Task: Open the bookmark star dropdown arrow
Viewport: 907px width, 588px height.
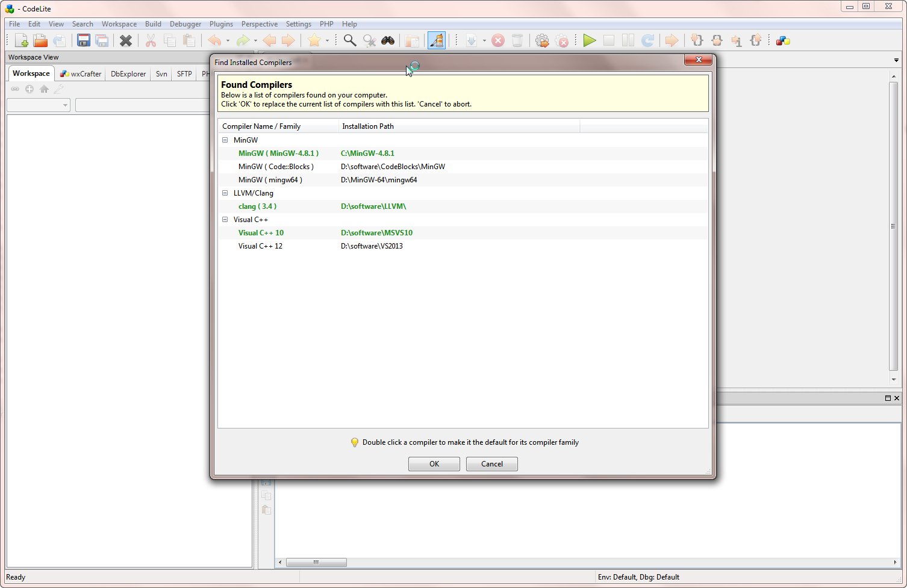Action: coord(327,41)
